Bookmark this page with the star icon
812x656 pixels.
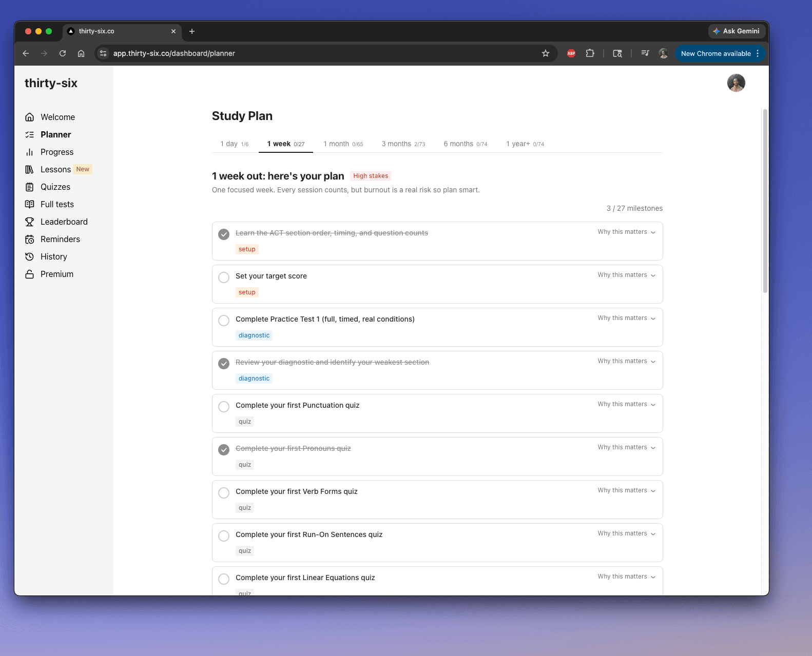click(x=546, y=53)
